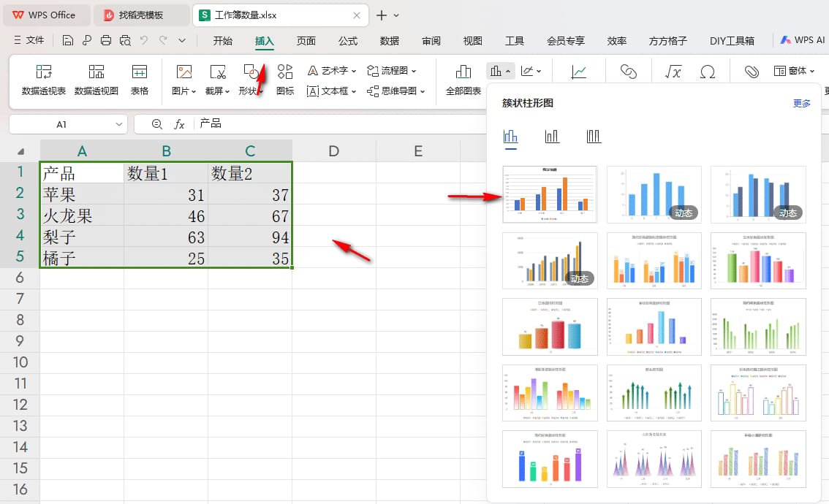The image size is (829, 504).
Task: Expand the quick access toolbar dropdown
Action: pyautogui.click(x=182, y=40)
